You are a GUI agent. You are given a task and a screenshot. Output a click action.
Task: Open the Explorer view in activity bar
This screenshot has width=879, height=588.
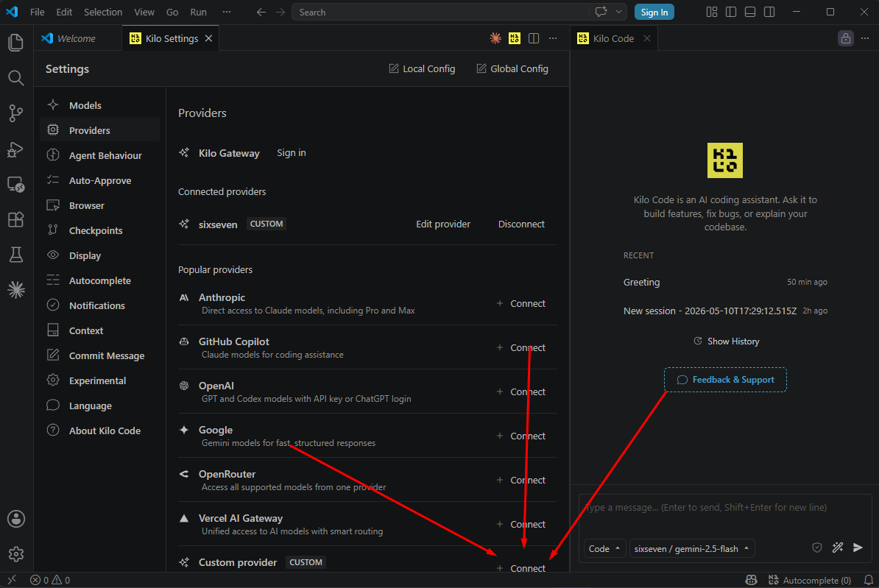15,43
